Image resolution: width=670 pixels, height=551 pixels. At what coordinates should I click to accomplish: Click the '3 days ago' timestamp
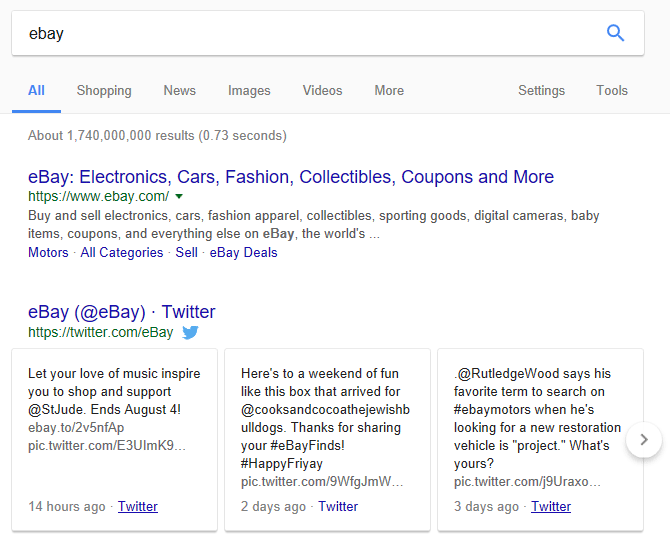pyautogui.click(x=486, y=507)
